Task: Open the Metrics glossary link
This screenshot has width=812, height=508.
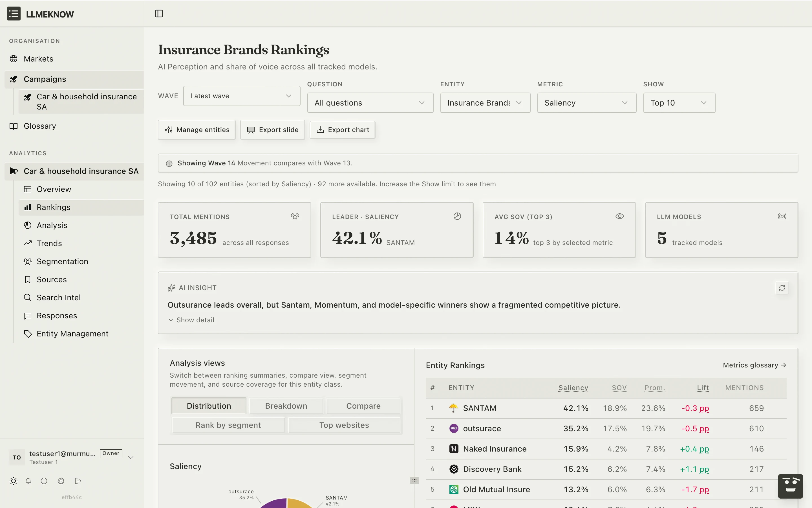Action: point(754,365)
